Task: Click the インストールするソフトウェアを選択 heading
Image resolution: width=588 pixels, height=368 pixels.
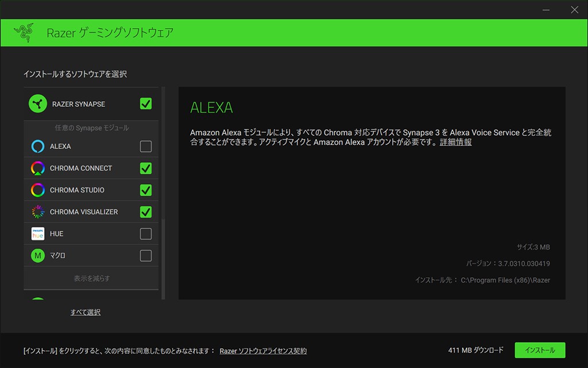Action: tap(75, 74)
